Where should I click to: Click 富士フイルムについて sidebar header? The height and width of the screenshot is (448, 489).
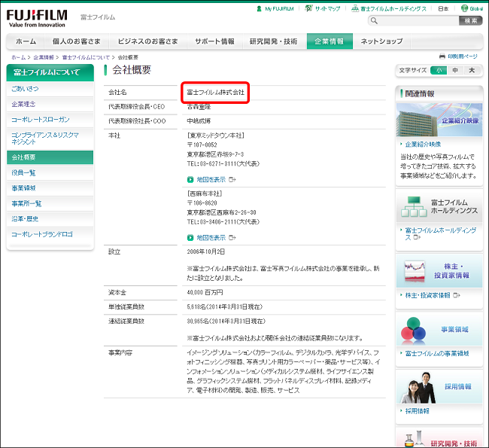click(x=50, y=72)
